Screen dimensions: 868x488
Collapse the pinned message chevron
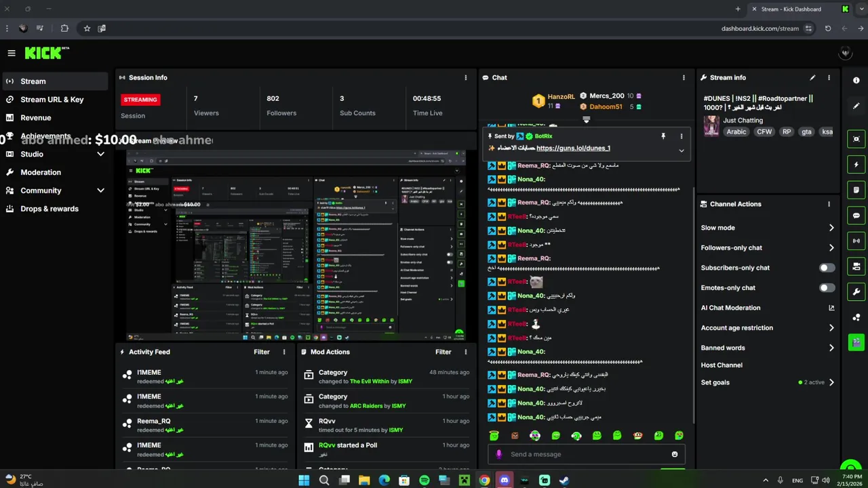coord(682,150)
